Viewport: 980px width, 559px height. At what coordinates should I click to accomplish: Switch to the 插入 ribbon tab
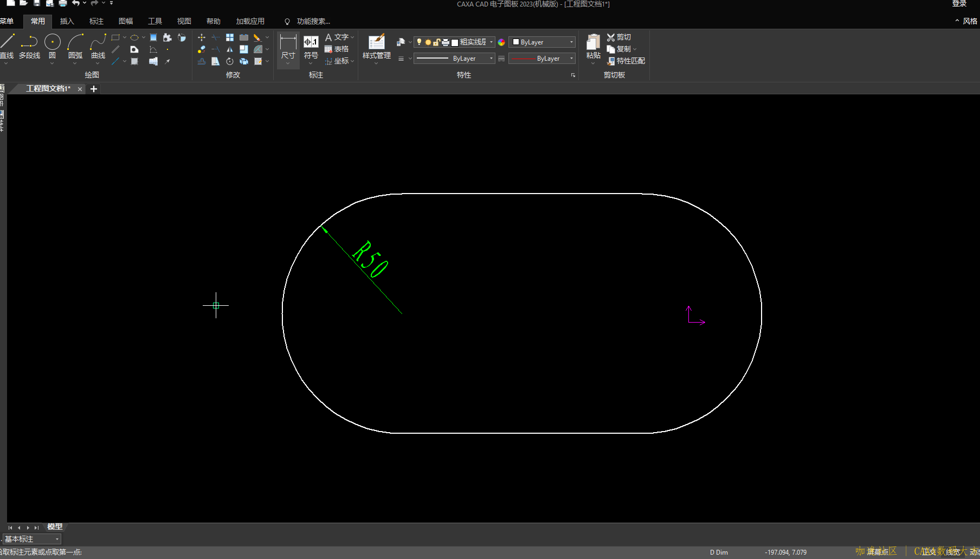point(67,21)
